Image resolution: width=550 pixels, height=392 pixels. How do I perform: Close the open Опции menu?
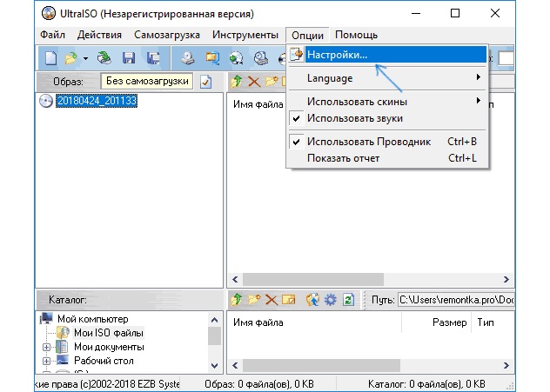[x=307, y=36]
